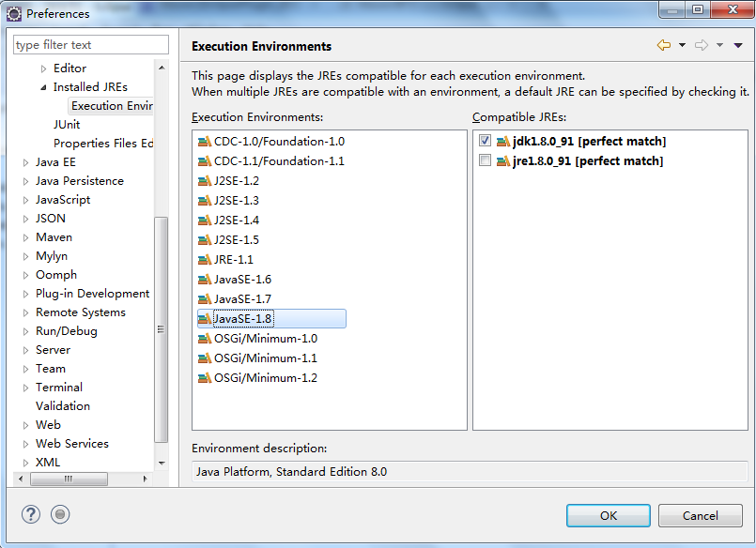
Task: Click the Environment description text field
Action: tap(470, 471)
